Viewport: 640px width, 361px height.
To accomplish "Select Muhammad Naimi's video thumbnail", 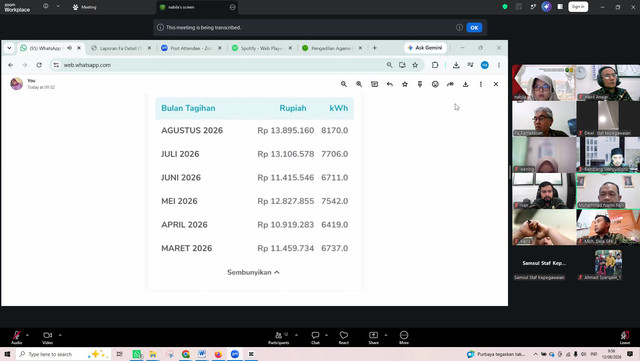I will coord(608,191).
